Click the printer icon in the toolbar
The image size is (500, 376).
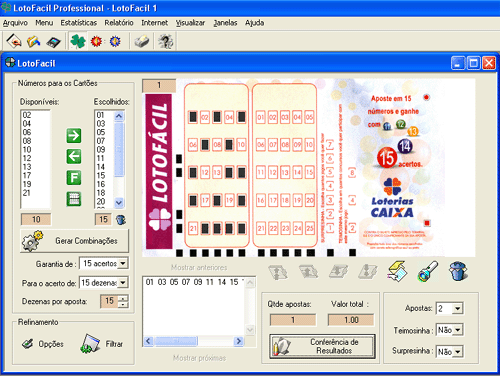[142, 41]
